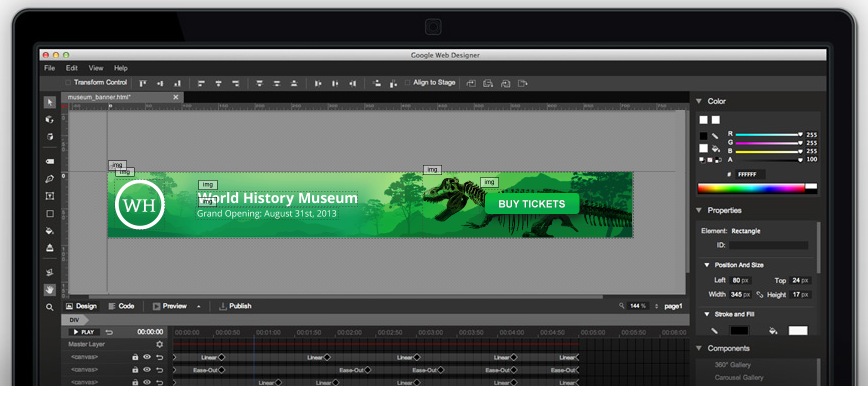868x394 pixels.
Task: Toggle loop arrow on first canvas layer
Action: point(159,357)
